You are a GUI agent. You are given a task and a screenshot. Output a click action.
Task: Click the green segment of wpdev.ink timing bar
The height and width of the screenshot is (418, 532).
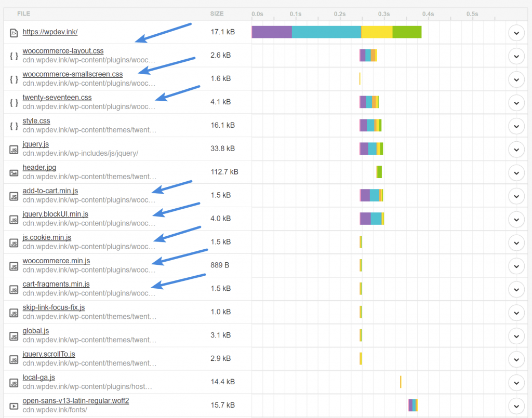point(407,32)
